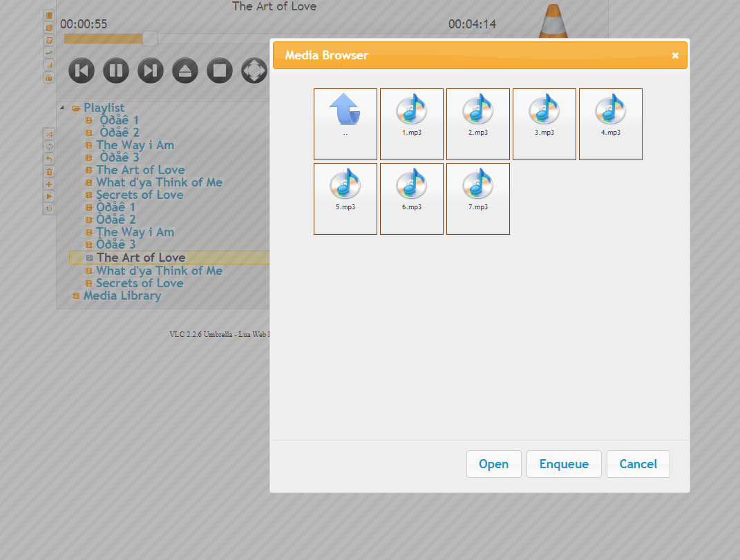Open the 1.mp3 file in Media Browser
740x560 pixels.
(x=412, y=124)
